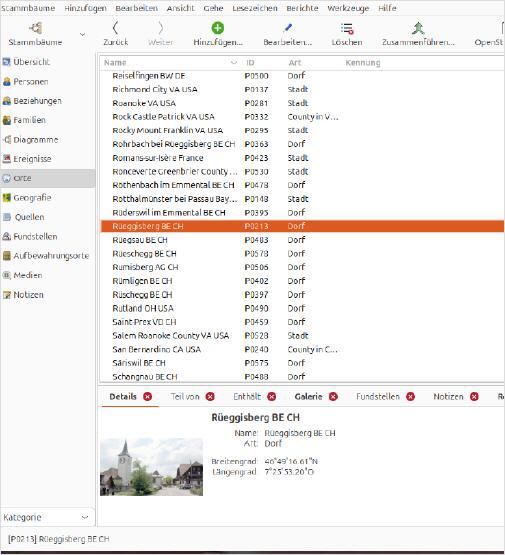Image resolution: width=505 pixels, height=555 pixels.
Task: Go back with the Zurück arrow
Action: pos(115,28)
